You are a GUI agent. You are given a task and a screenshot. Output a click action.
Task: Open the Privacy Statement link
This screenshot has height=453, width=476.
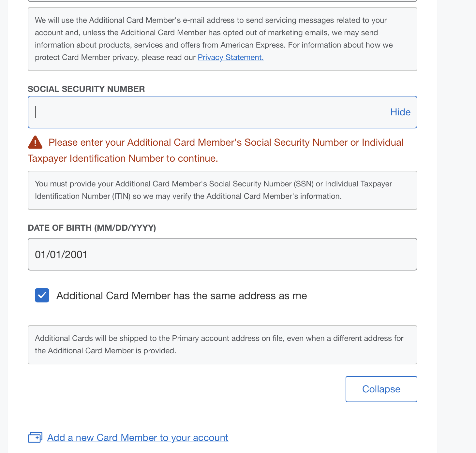(x=231, y=57)
